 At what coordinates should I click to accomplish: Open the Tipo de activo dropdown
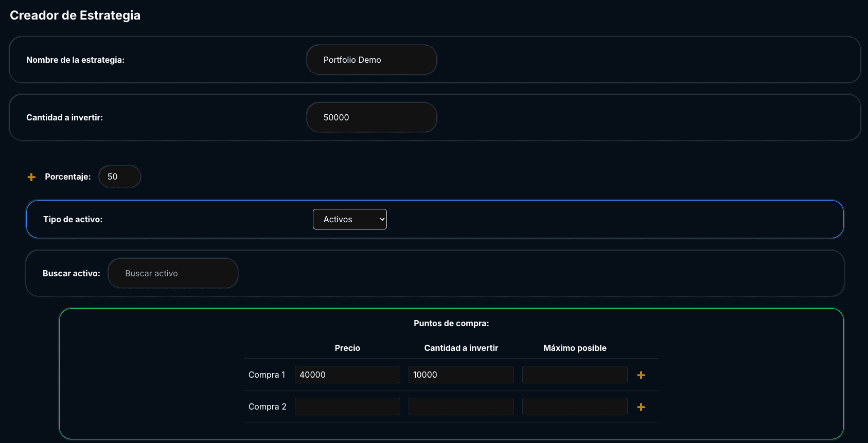[x=350, y=219]
